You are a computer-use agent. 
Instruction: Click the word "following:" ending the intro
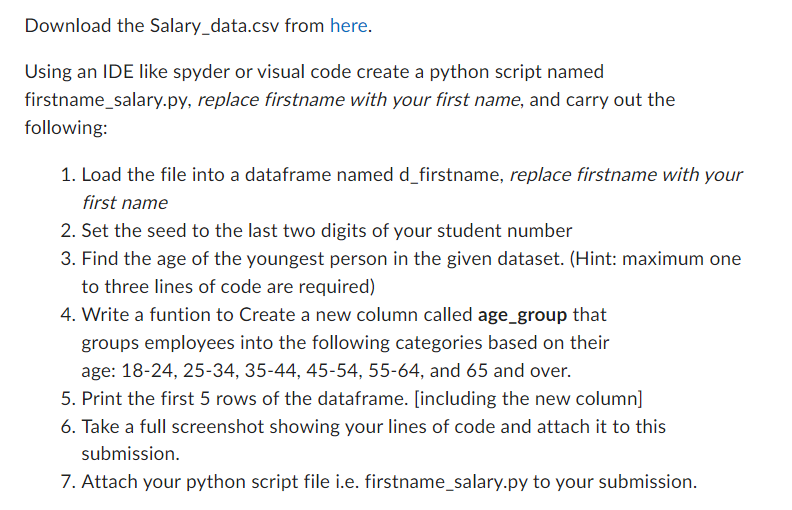[x=66, y=129]
